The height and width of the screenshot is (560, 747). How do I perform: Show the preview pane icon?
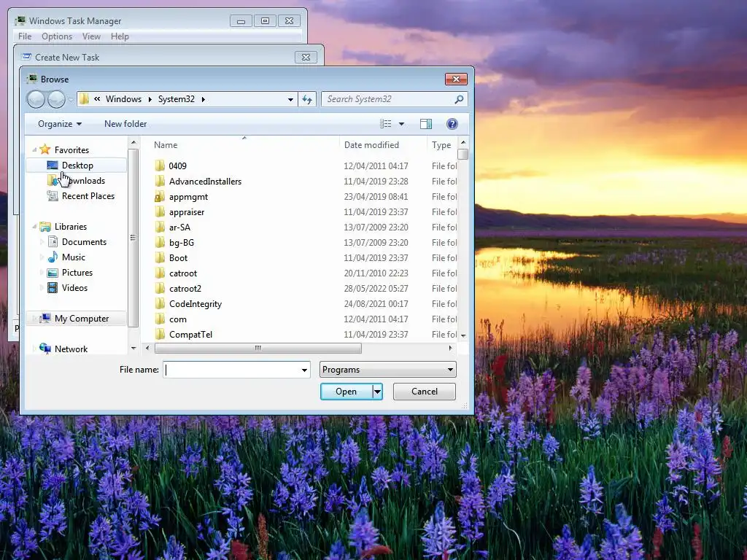coord(426,124)
